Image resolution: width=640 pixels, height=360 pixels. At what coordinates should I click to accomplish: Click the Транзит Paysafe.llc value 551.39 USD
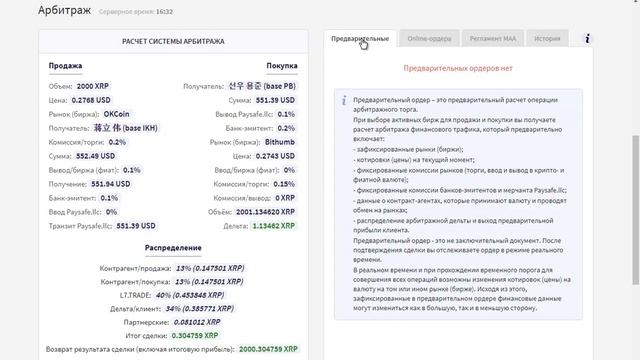point(136,226)
